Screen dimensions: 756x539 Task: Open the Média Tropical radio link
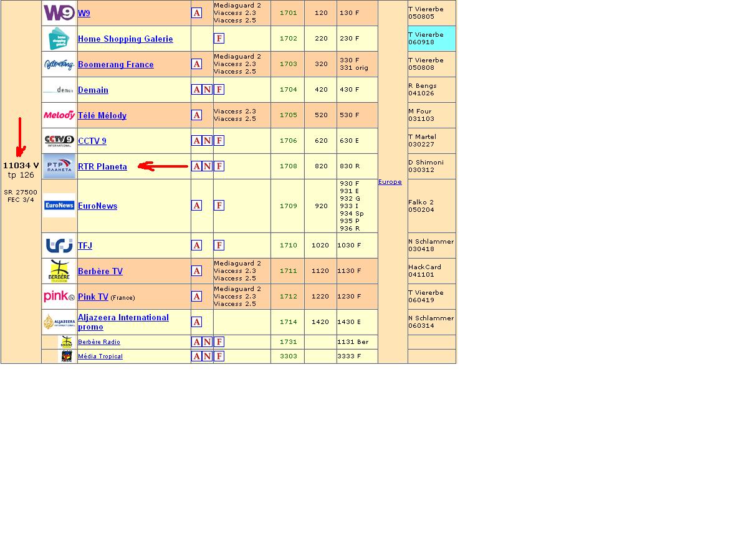click(x=100, y=356)
